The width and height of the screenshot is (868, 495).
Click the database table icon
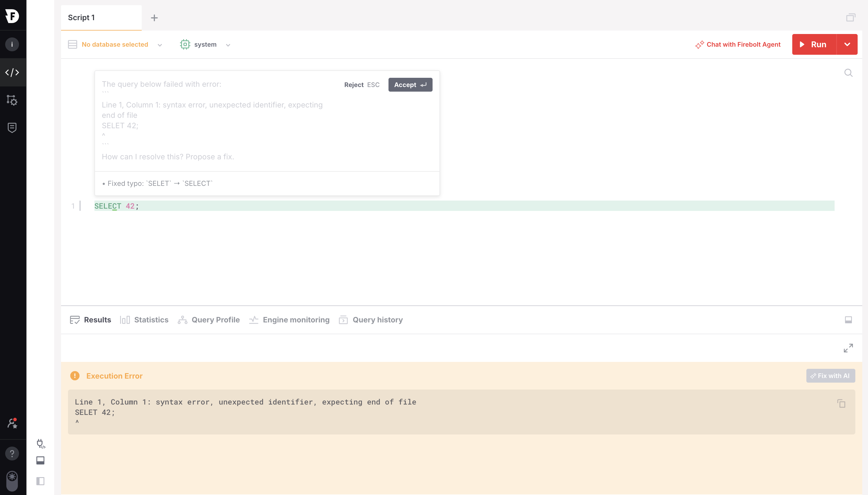pyautogui.click(x=72, y=45)
